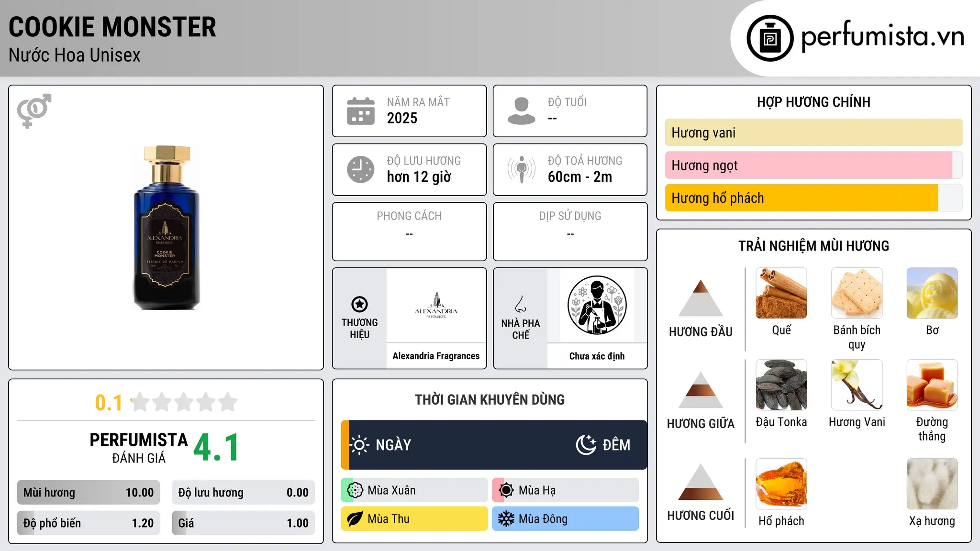980x551 pixels.
Task: Click the clock icon beside Độ lưu hương
Action: (361, 169)
